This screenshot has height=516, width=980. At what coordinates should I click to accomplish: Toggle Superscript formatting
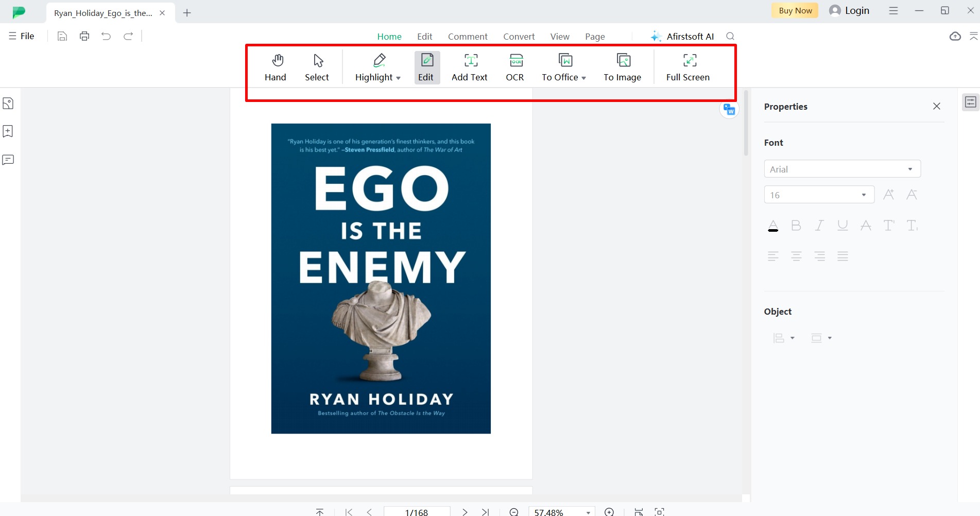click(889, 226)
